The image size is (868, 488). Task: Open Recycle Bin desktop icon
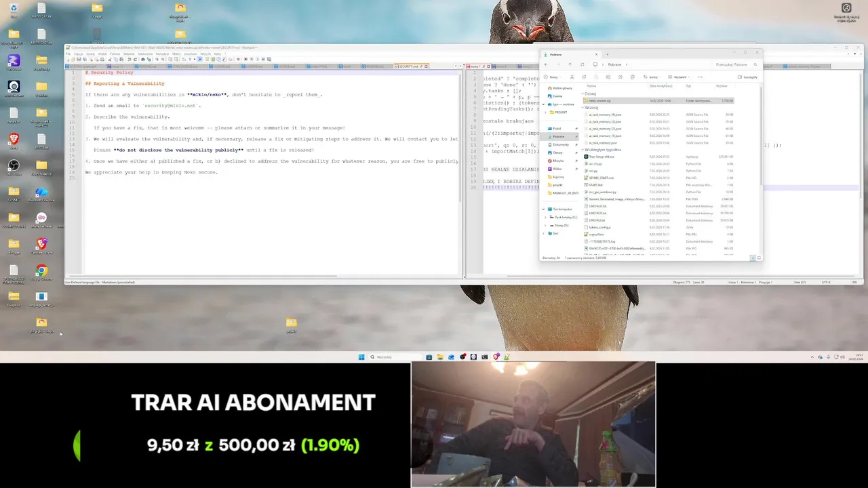point(14,10)
